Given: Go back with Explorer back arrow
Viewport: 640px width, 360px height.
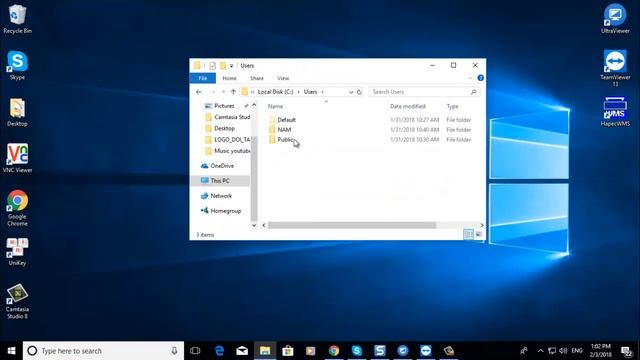Looking at the screenshot, I should click(x=199, y=92).
